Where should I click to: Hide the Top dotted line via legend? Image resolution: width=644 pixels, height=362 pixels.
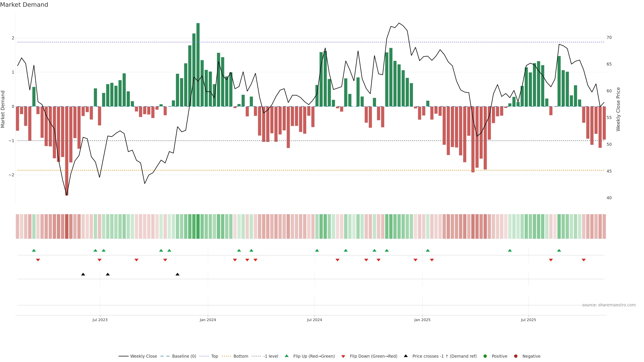pyautogui.click(x=214, y=356)
